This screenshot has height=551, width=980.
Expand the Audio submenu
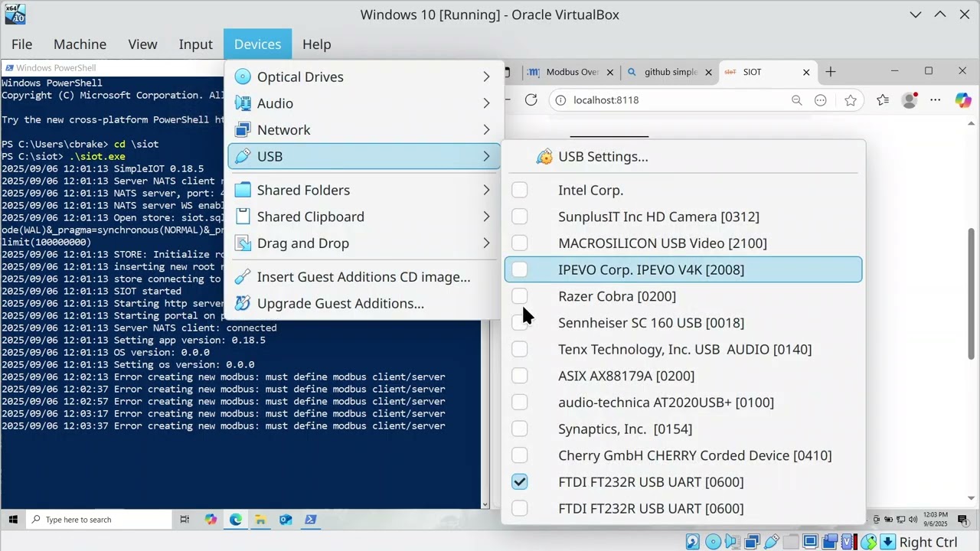coord(364,103)
